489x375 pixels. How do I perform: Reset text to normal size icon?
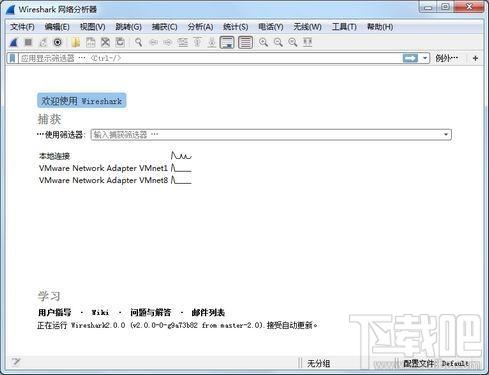coord(293,42)
